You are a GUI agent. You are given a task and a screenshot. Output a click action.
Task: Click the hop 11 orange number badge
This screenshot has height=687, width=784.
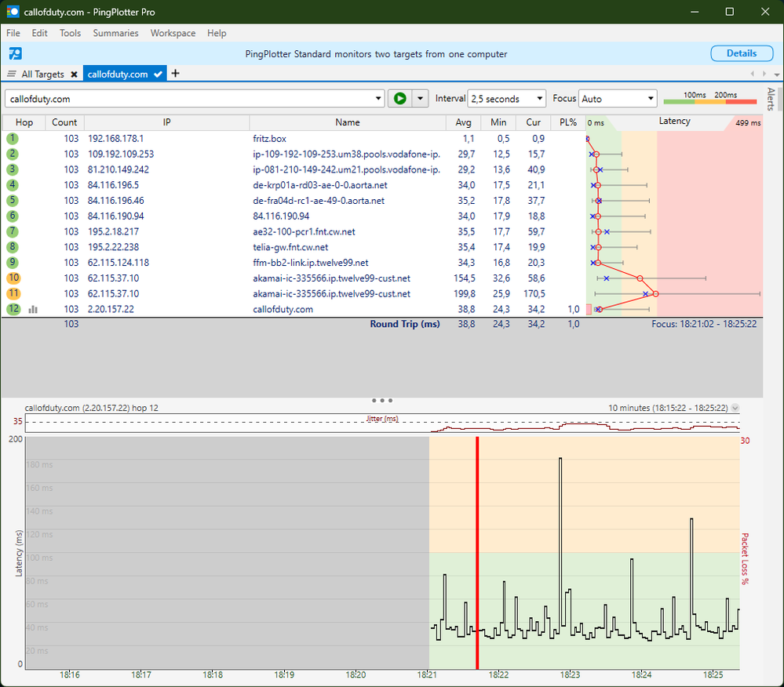(x=13, y=294)
